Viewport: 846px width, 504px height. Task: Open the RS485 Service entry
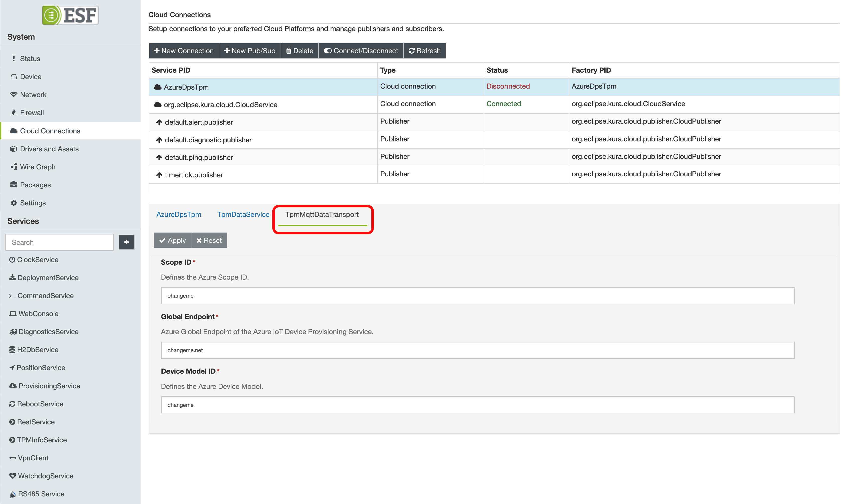click(71, 494)
